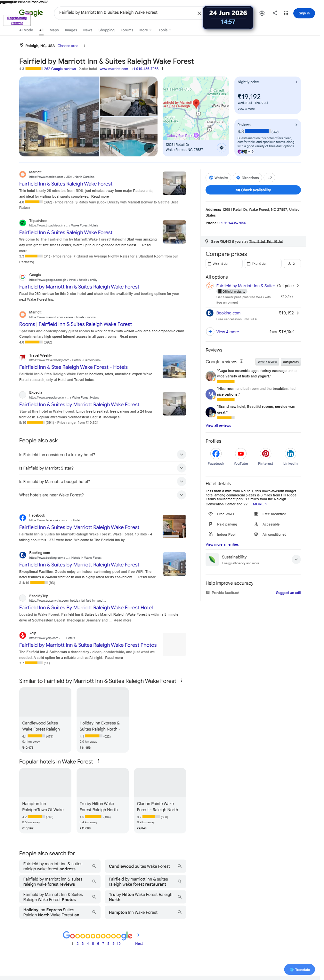Viewport: 324px width, 980px height.
Task: Open the options menu beside Choose area
Action: click(85, 45)
